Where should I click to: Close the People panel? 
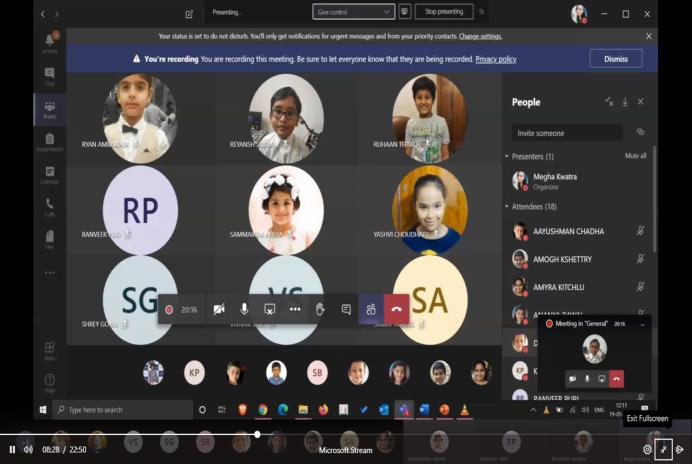click(x=640, y=102)
